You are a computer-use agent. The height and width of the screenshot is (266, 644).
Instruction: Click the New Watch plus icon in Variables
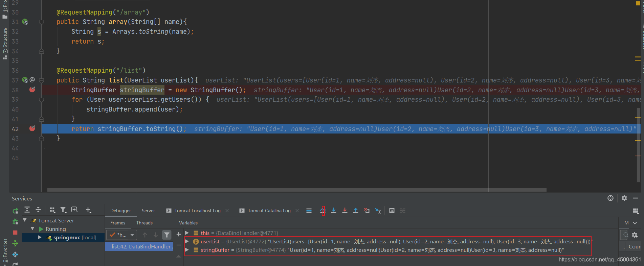(x=179, y=234)
